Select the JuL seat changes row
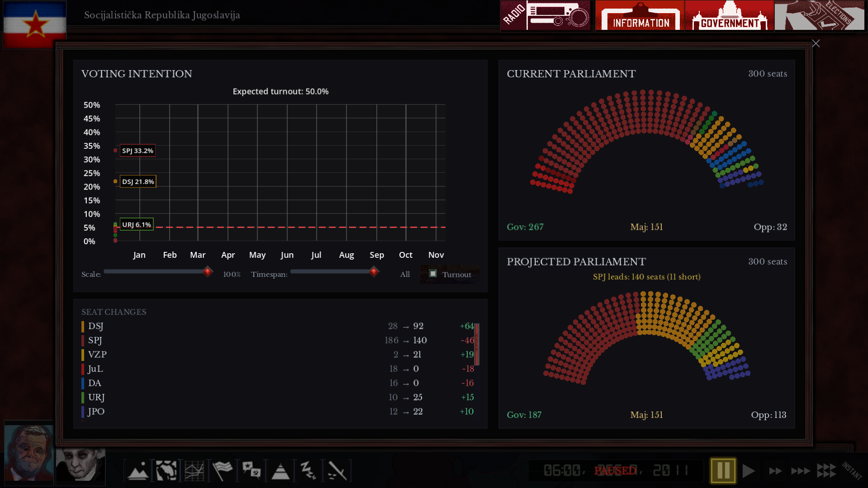Viewport: 868px width, 488px height. click(x=278, y=369)
